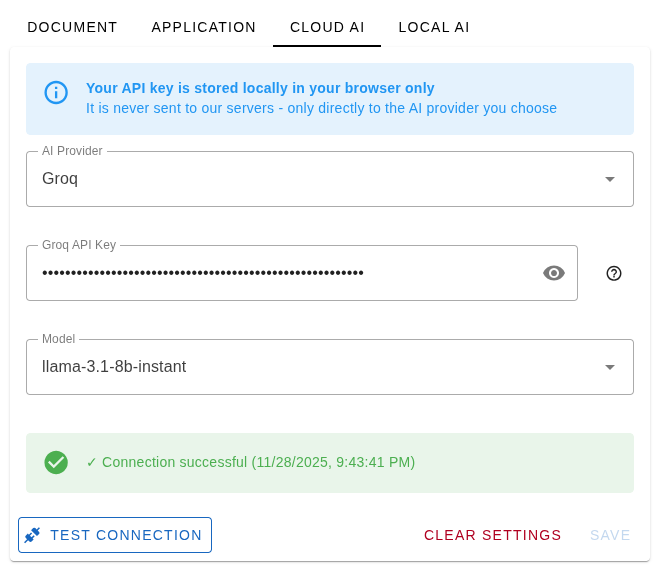660x570 pixels.
Task: Switch to the Document tab
Action: click(x=72, y=27)
